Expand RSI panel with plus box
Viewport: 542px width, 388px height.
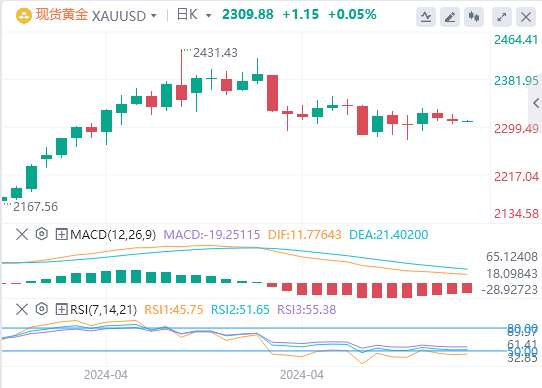61,309
